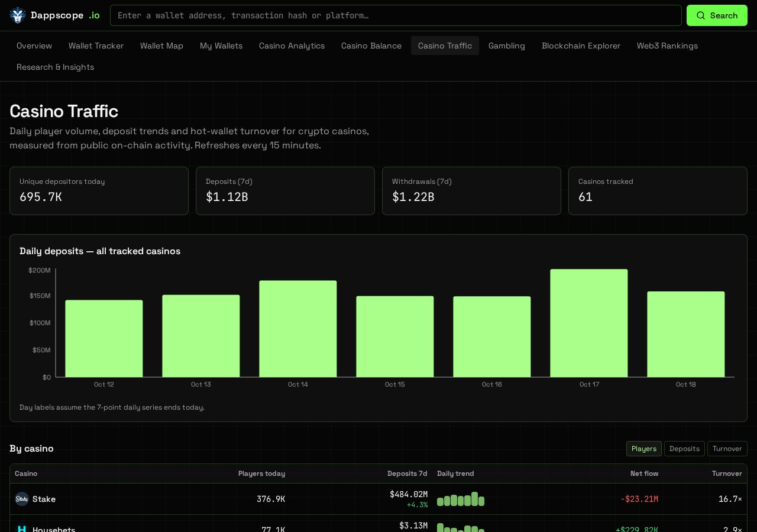Click Stake's 16.7× turnover value

tap(730, 499)
